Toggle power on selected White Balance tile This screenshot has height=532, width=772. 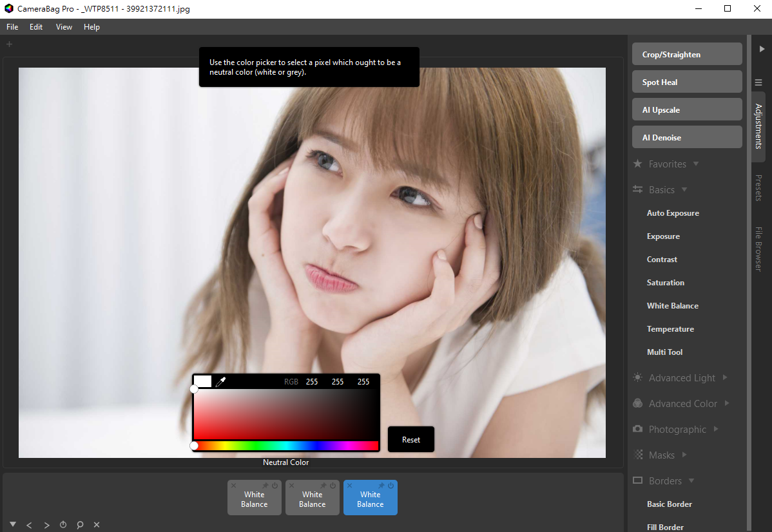391,486
